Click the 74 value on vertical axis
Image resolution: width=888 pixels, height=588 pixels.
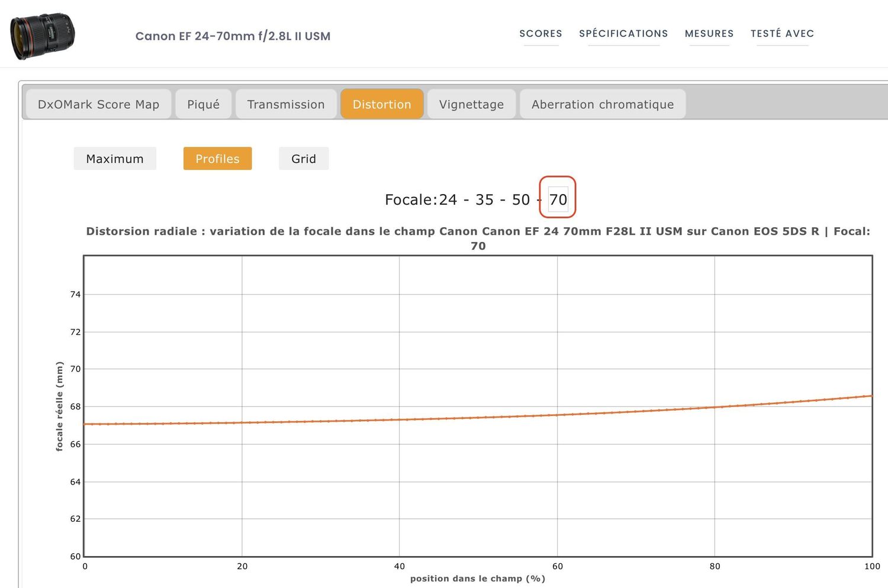pos(75,295)
